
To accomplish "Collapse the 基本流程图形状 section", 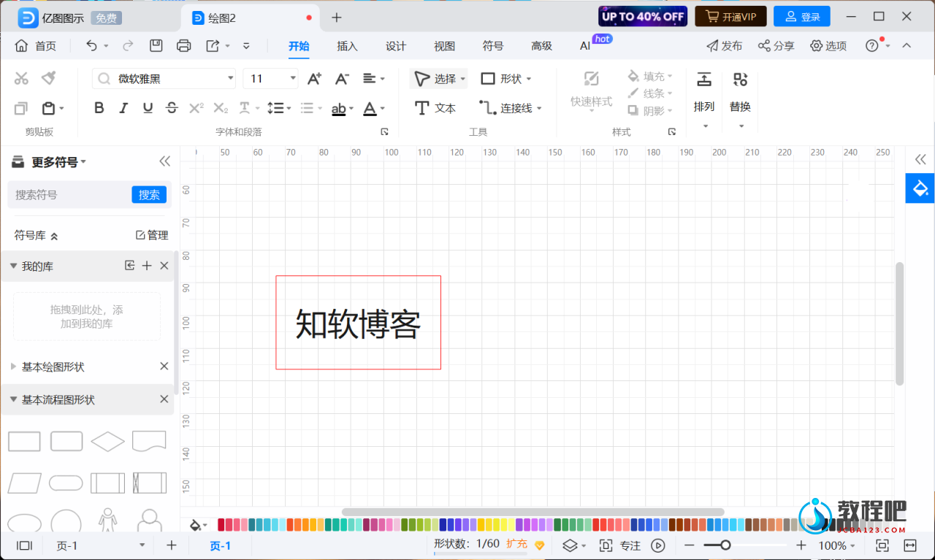I will (13, 399).
